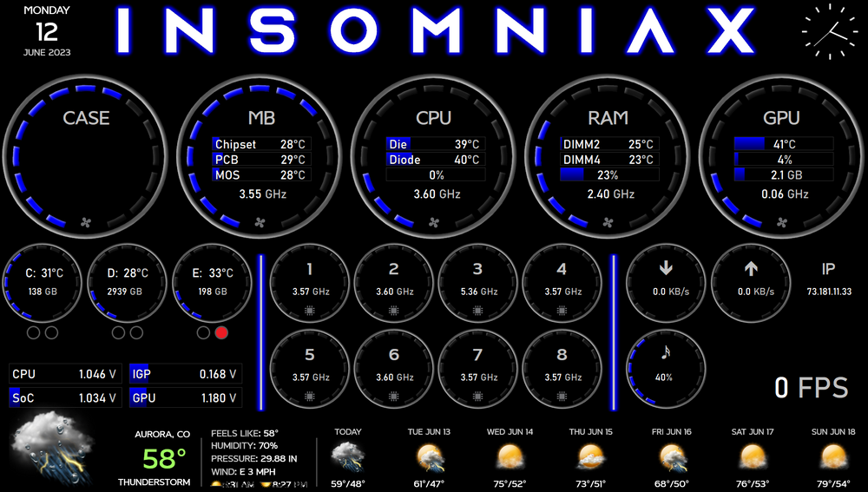This screenshot has width=868, height=492.
Task: Click the large thunderstorm current weather icon
Action: click(x=53, y=449)
